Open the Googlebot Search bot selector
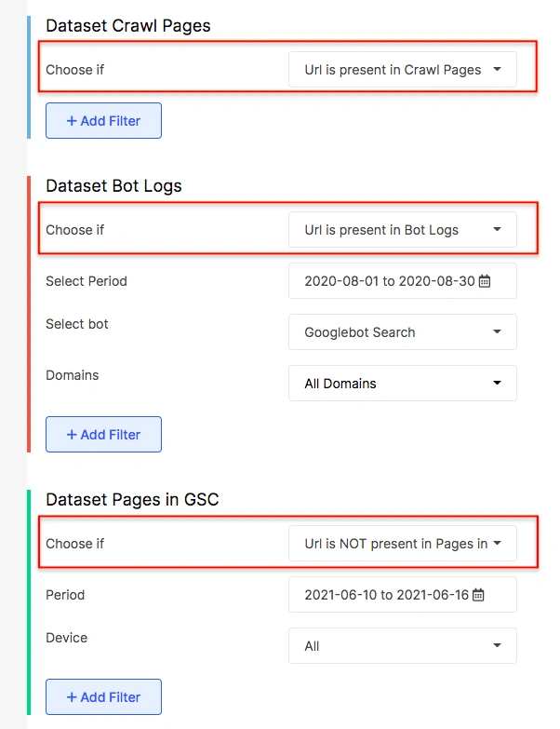560x729 pixels. [x=402, y=332]
